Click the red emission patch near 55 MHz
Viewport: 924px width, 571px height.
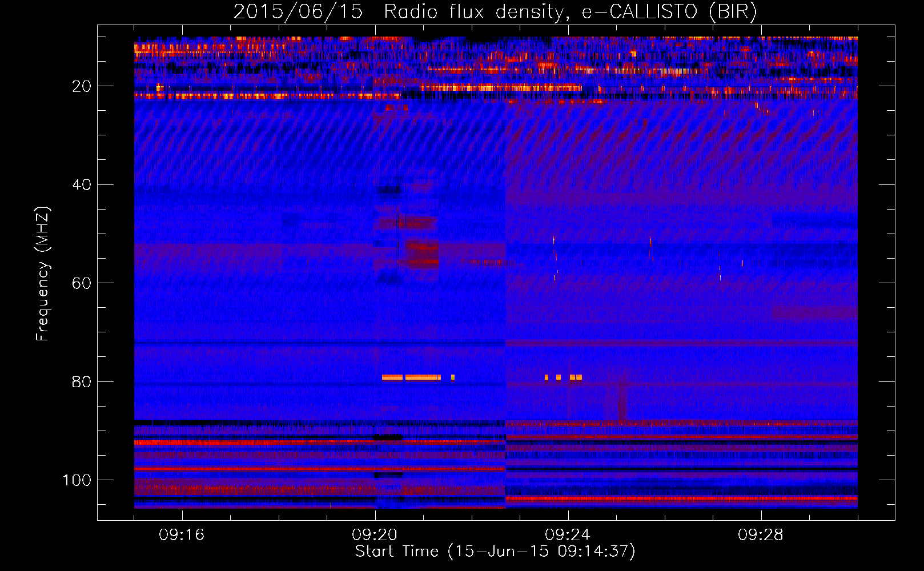click(423, 255)
